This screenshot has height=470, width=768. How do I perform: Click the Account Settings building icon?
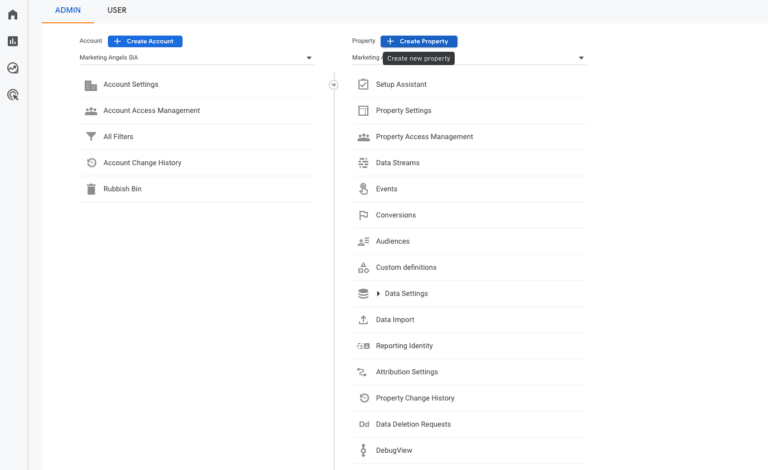(x=91, y=85)
